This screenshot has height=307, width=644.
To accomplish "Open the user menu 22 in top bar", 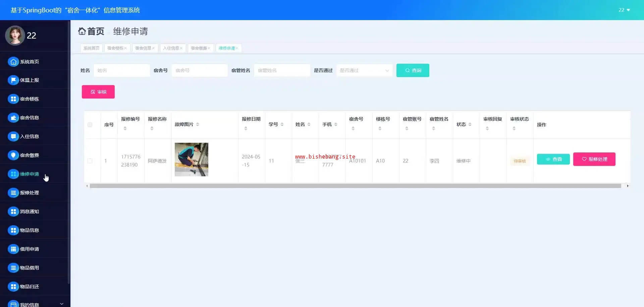I will click(x=624, y=10).
